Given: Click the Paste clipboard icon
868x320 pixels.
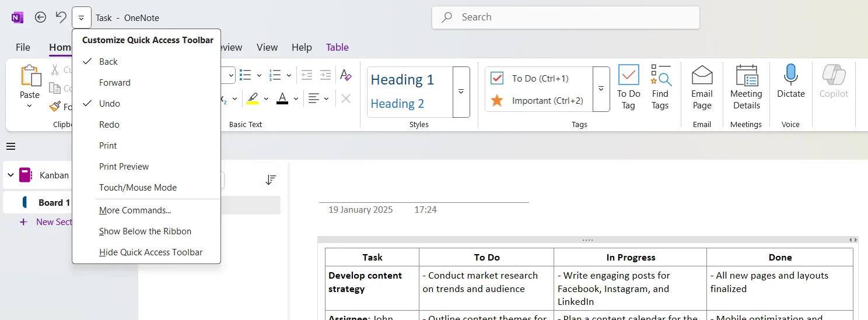Looking at the screenshot, I should coord(30,76).
